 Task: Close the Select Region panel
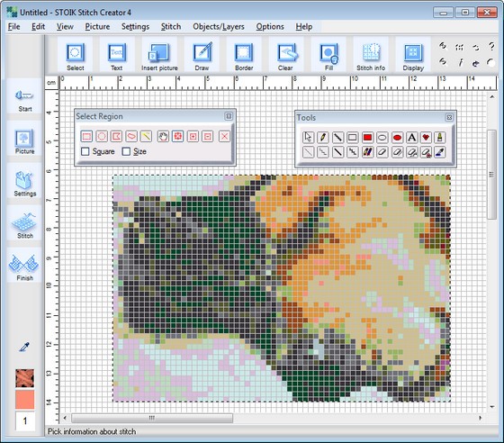[229, 116]
